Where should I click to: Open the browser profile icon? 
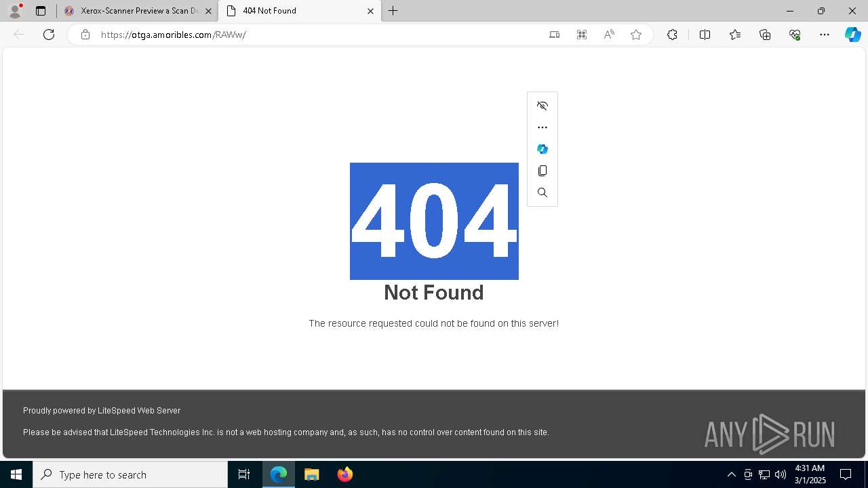click(15, 11)
